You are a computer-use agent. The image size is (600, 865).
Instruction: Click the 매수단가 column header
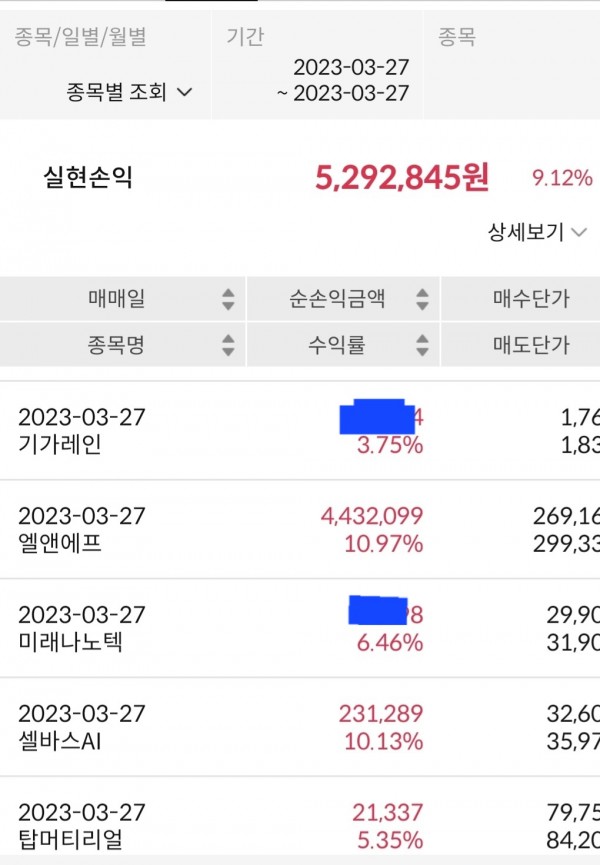click(x=531, y=298)
